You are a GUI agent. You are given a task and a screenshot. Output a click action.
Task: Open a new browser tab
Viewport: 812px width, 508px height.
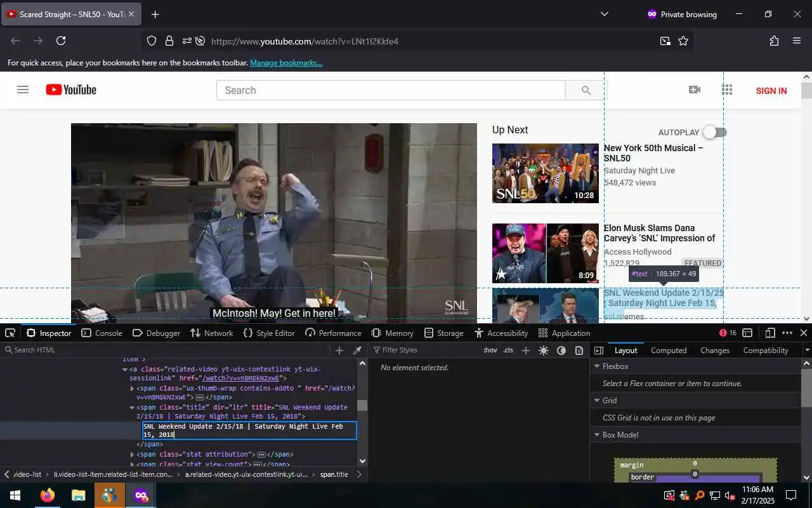point(155,14)
